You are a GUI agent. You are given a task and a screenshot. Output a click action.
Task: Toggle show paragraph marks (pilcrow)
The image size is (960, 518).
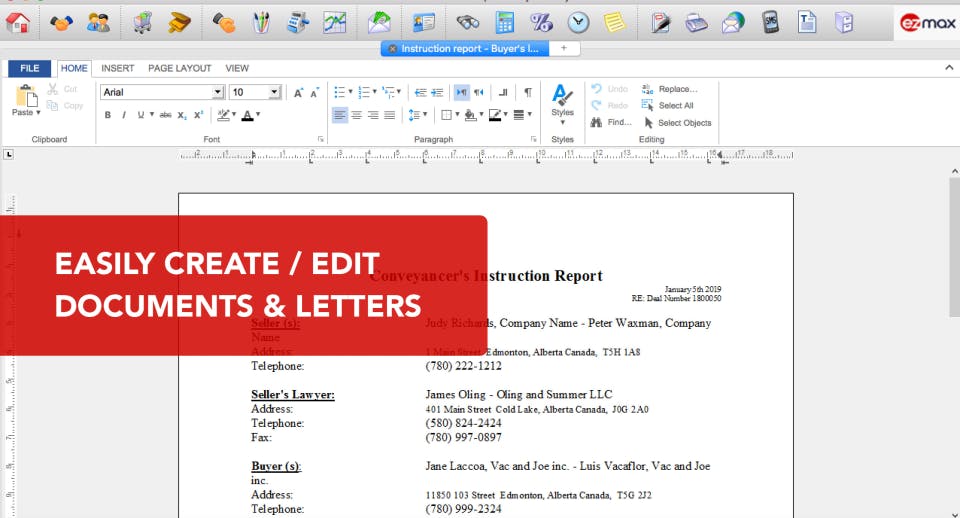(x=528, y=92)
